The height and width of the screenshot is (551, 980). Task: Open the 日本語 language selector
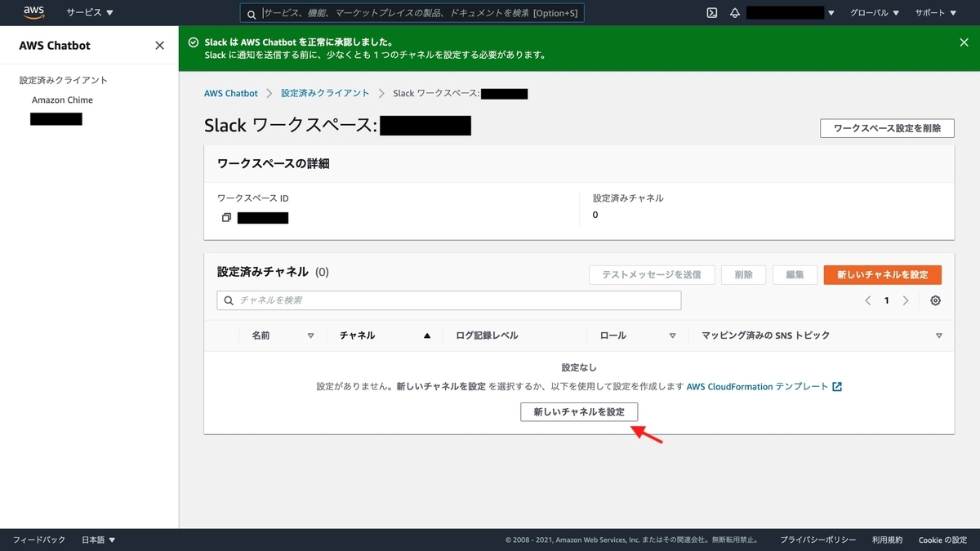pos(99,540)
